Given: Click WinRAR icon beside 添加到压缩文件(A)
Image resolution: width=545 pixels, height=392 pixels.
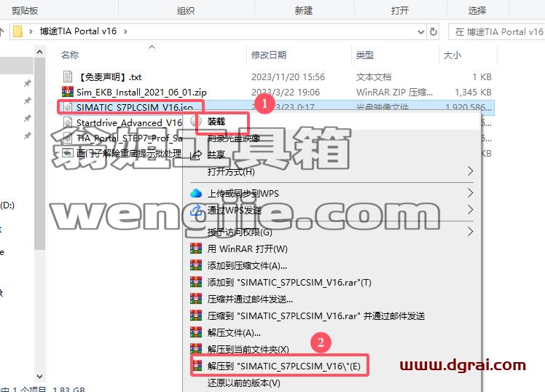Looking at the screenshot, I should pos(196,265).
